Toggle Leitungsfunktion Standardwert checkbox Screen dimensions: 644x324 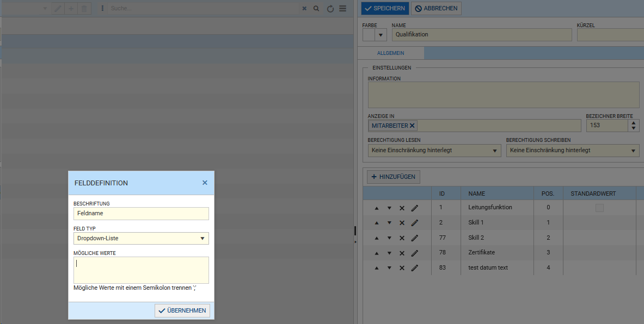600,208
